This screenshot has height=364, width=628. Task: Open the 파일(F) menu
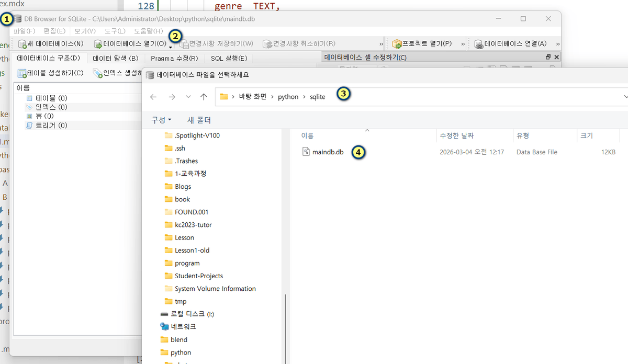tap(25, 31)
